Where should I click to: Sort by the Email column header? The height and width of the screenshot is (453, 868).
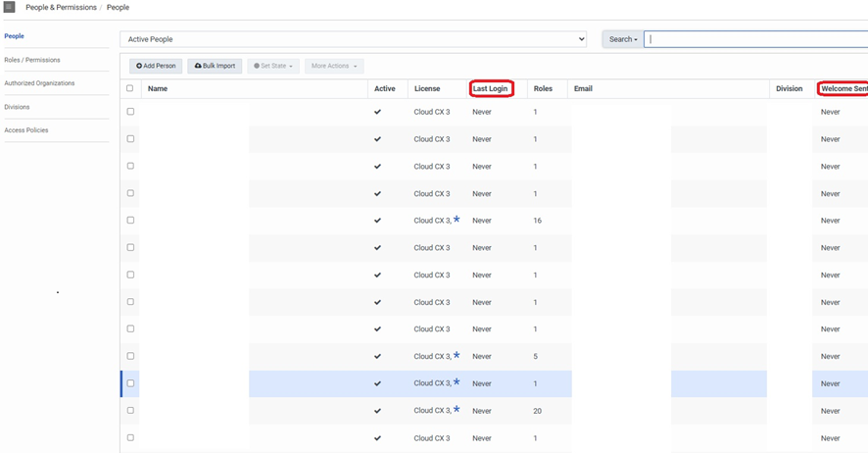[x=583, y=88]
